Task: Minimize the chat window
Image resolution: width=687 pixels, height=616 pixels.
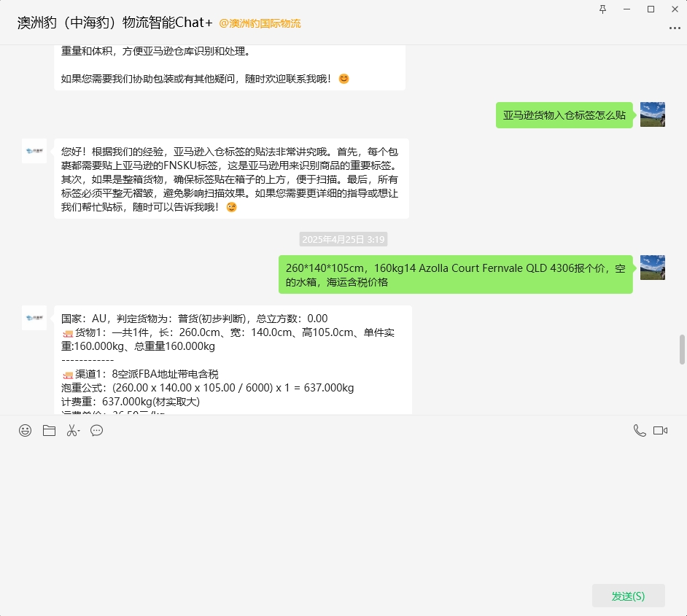Action: (x=627, y=9)
